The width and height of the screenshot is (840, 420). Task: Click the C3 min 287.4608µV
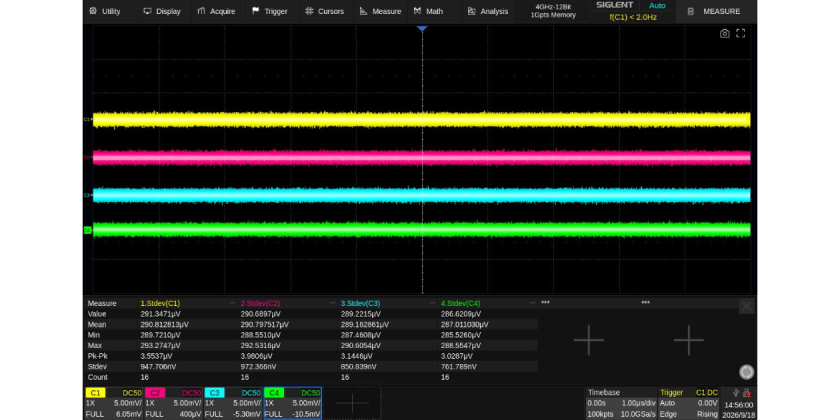click(360, 335)
